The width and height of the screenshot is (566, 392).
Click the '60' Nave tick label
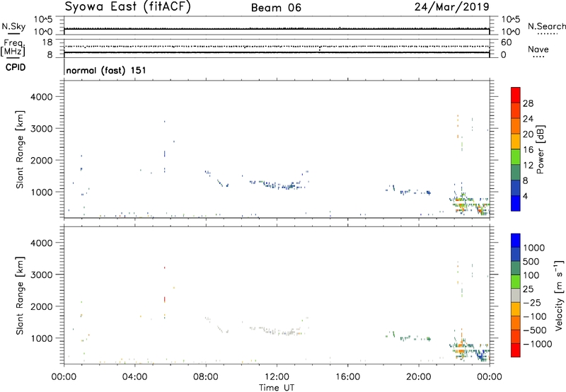[x=506, y=42]
